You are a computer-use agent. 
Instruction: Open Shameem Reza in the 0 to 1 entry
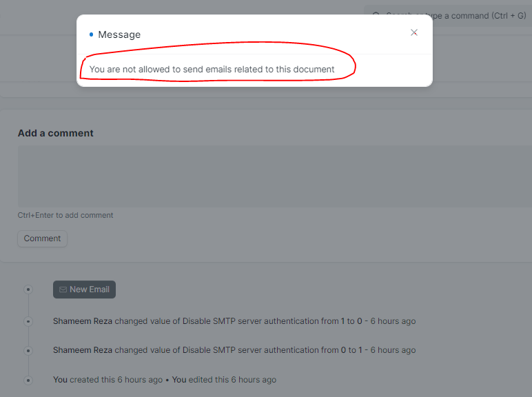point(83,350)
